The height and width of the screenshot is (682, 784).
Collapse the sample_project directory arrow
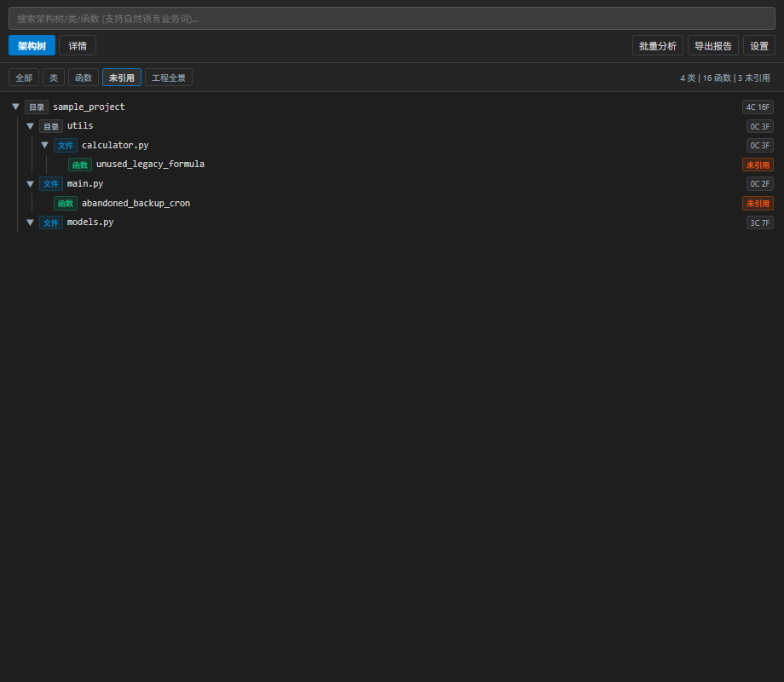click(15, 107)
